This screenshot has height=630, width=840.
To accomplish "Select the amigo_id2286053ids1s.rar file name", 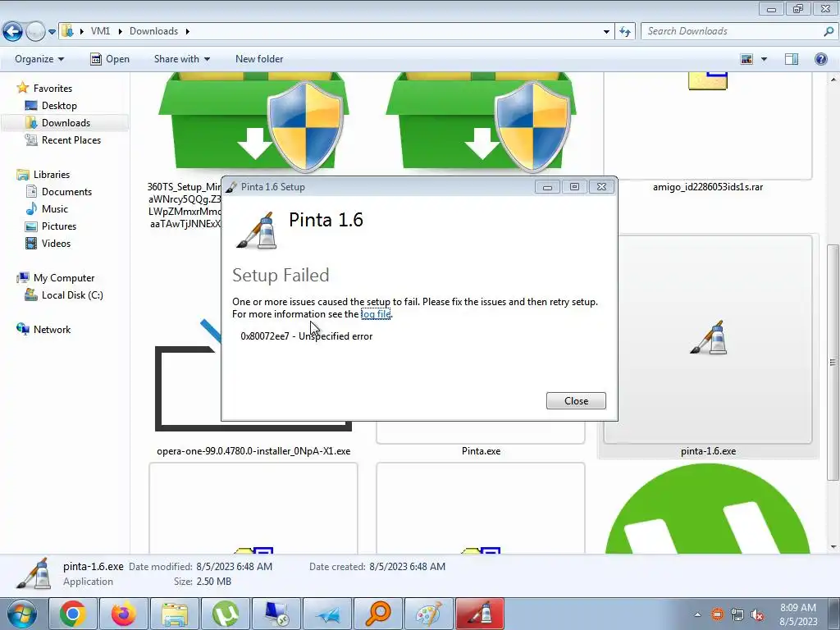I will click(x=708, y=187).
